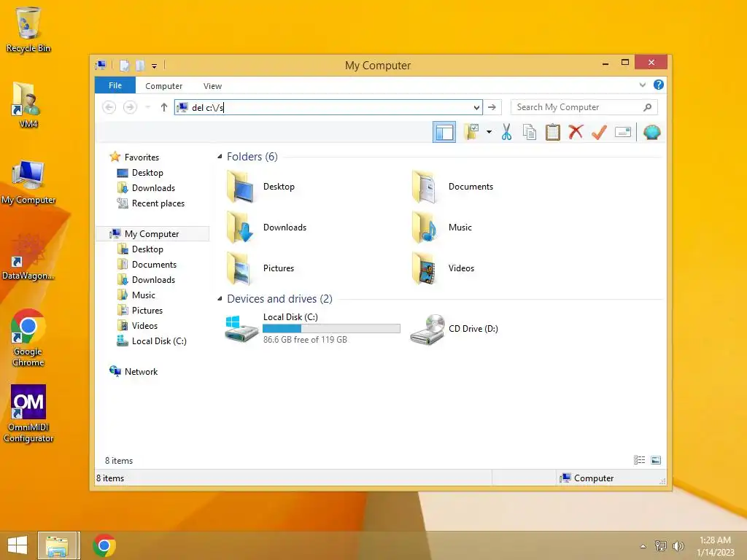Switch to the Computer ribbon tab
Screen dimensions: 747x560
(x=164, y=86)
